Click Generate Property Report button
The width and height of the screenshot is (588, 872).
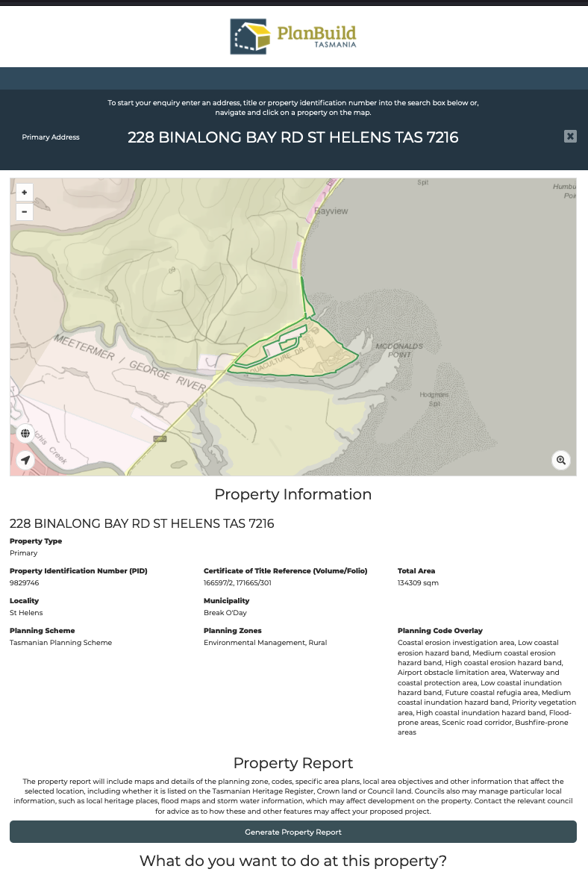click(x=293, y=832)
